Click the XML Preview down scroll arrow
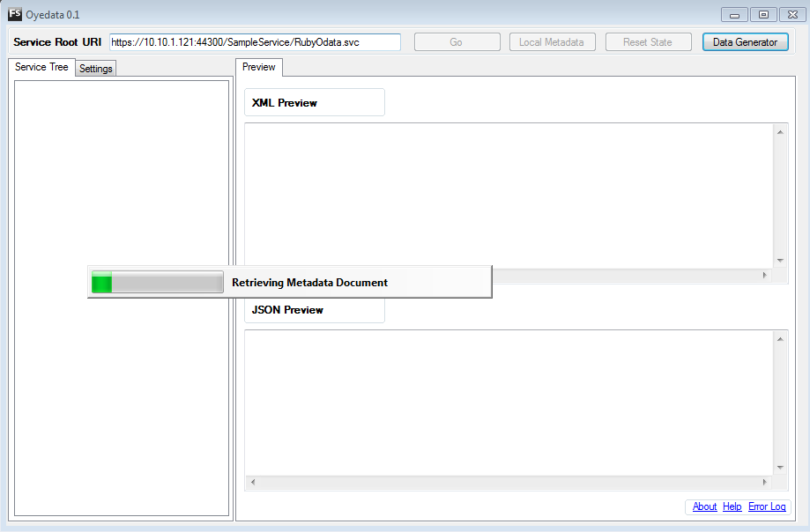 click(780, 261)
